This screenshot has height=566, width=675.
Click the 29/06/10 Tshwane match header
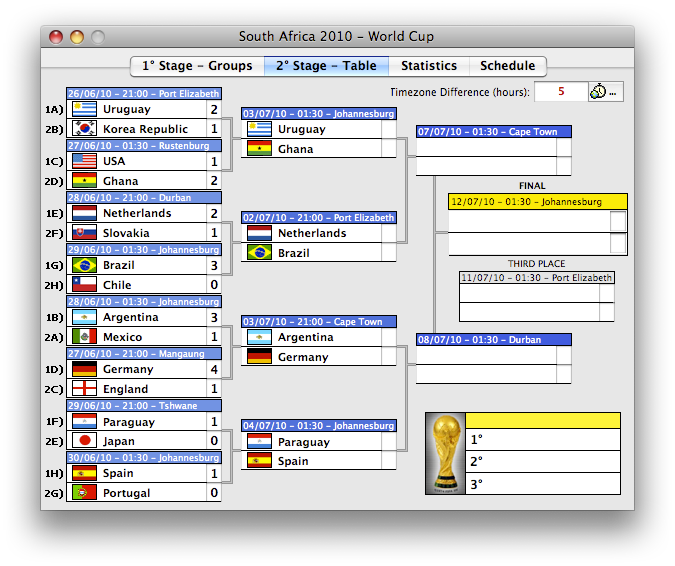(144, 405)
